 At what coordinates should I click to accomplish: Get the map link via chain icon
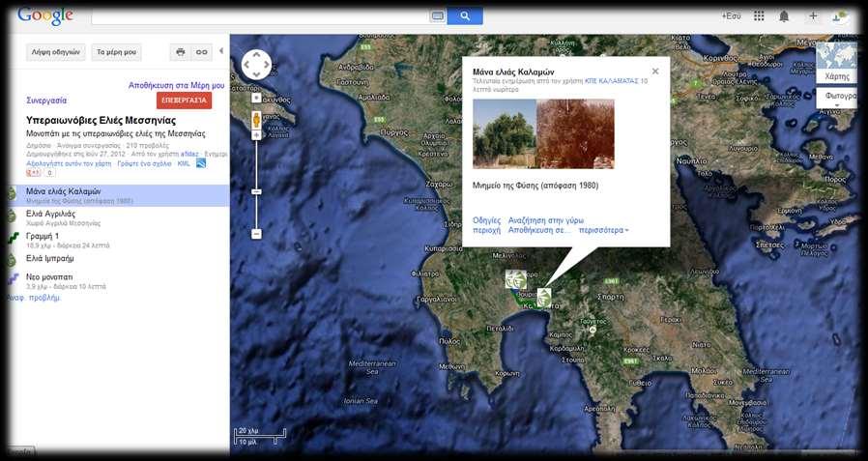[x=201, y=52]
